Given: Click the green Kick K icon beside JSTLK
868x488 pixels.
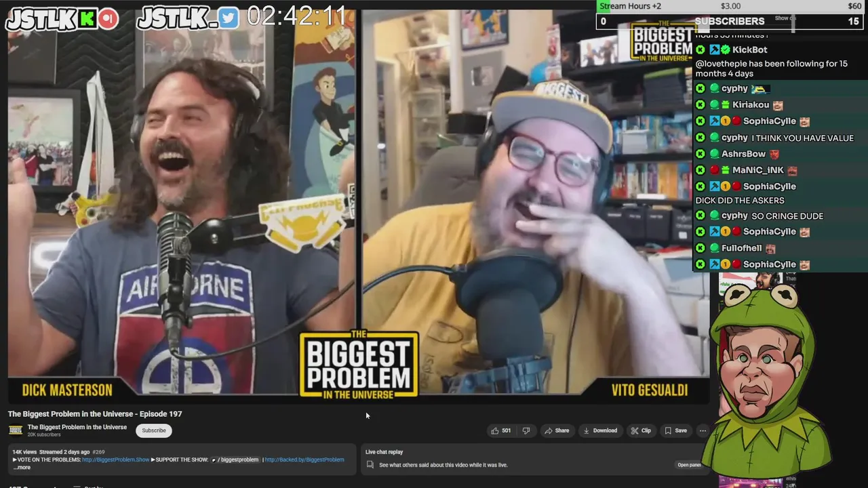Looking at the screenshot, I should (87, 19).
